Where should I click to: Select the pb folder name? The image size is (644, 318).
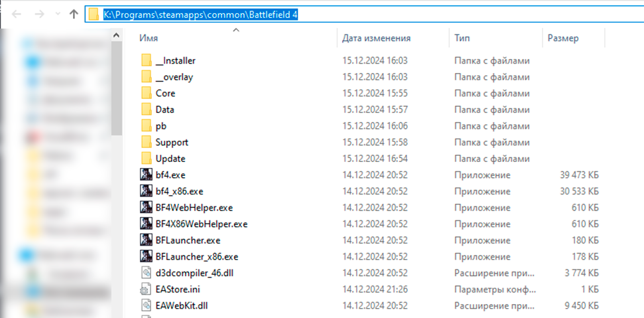click(161, 125)
